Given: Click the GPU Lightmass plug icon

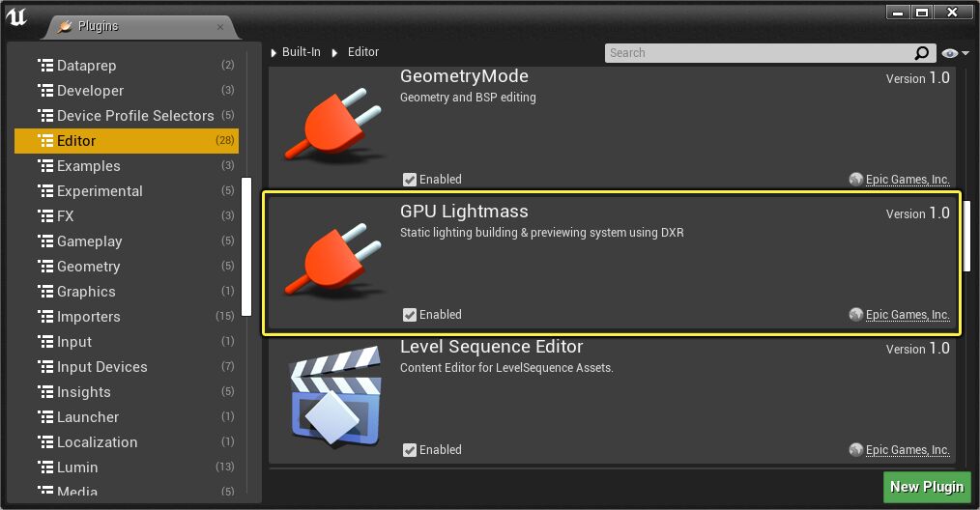Looking at the screenshot, I should coord(327,261).
